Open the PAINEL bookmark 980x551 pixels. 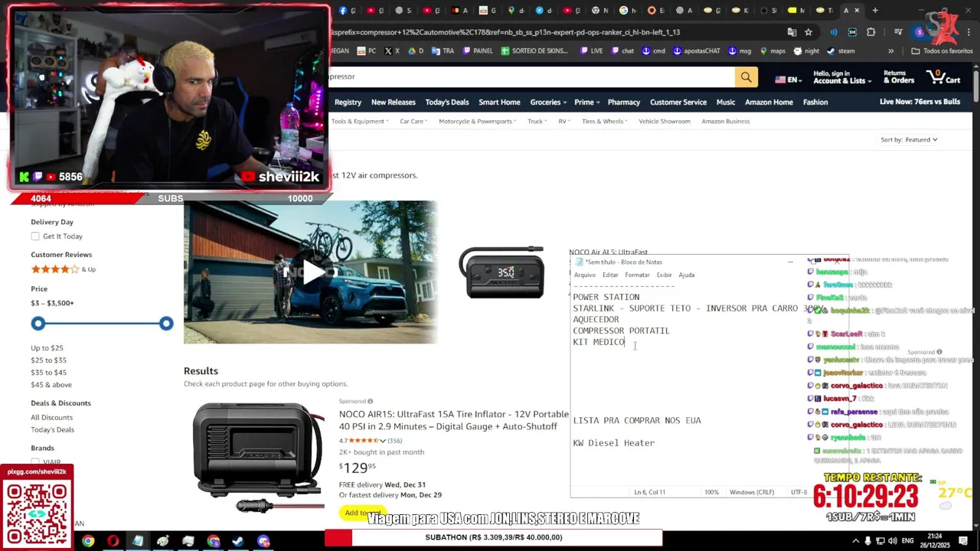tap(478, 51)
